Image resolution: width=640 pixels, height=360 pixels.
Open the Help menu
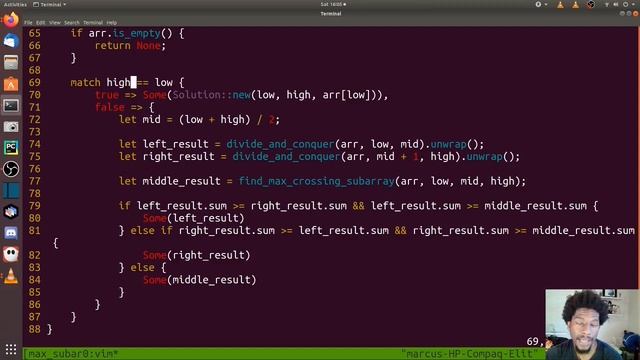[x=111, y=23]
